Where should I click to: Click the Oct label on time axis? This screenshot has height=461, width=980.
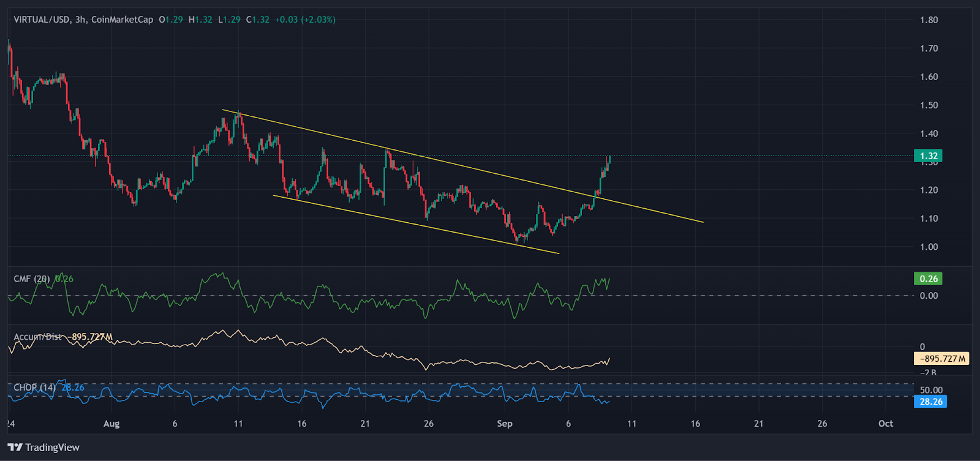click(x=886, y=424)
